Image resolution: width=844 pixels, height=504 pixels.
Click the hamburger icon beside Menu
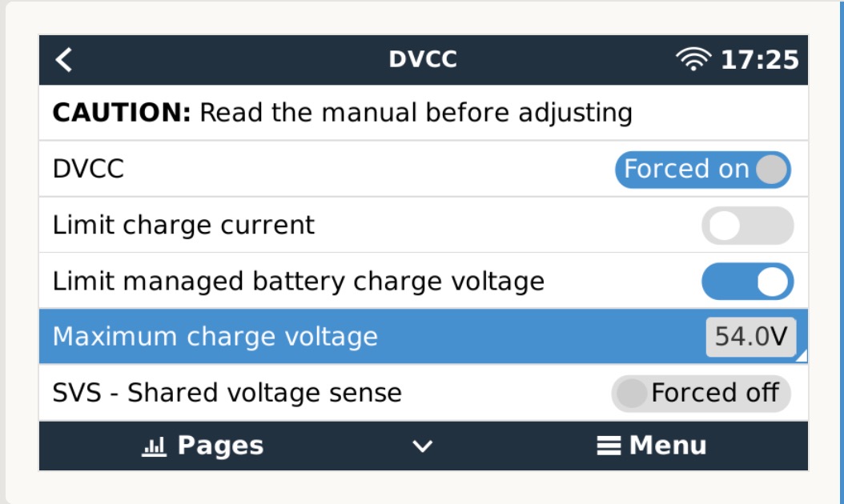(609, 446)
